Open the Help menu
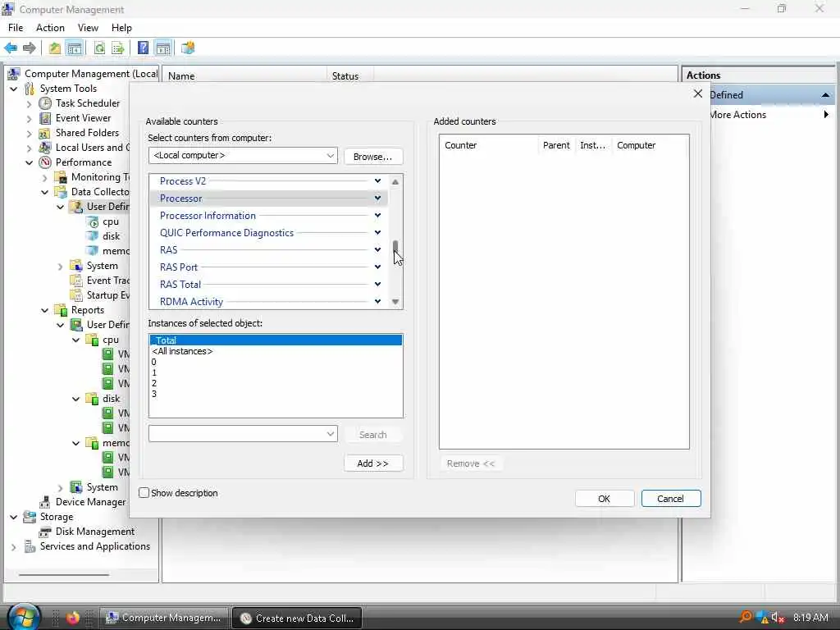This screenshot has width=840, height=630. tap(121, 28)
